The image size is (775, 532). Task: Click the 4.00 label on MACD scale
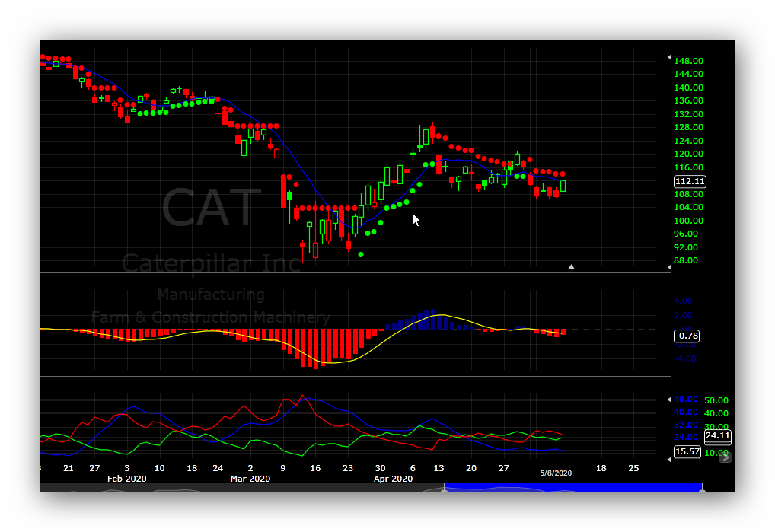(683, 301)
